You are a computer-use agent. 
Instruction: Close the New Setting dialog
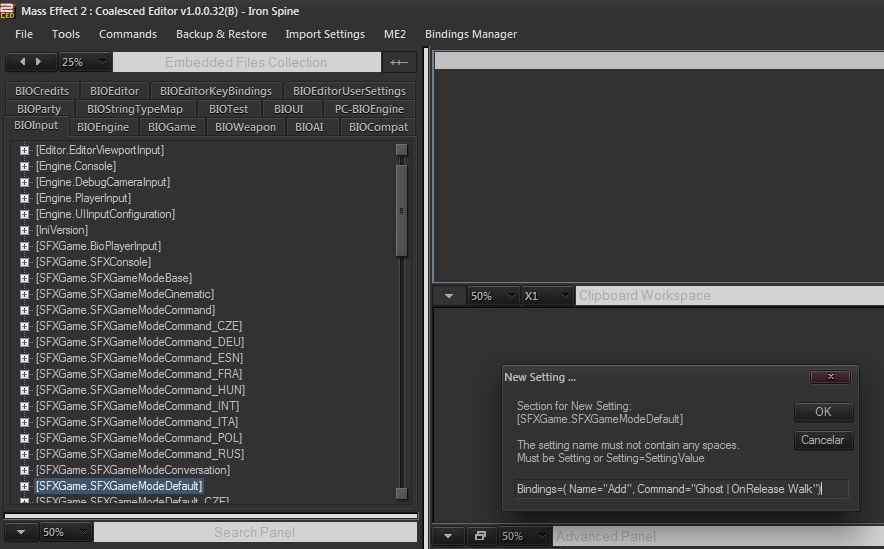830,377
